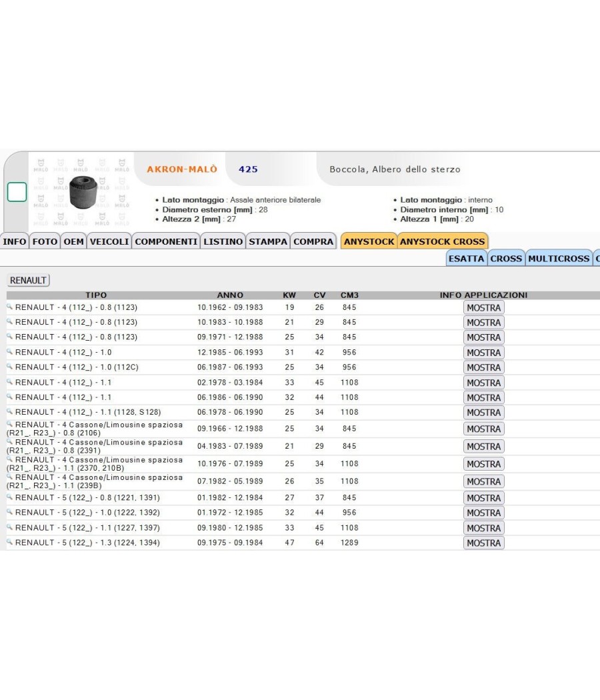Click MOSTRA for Cassone 0.8 (2391)

pyautogui.click(x=484, y=447)
